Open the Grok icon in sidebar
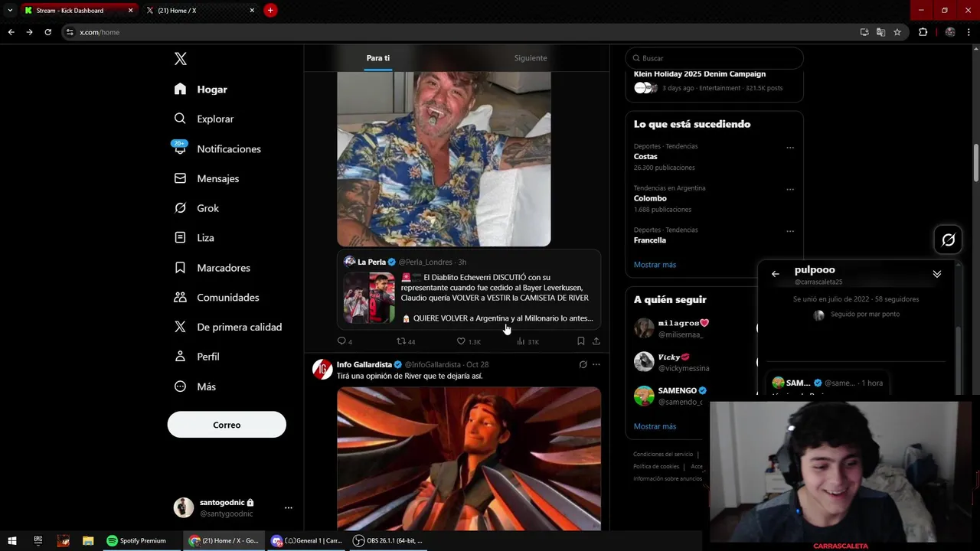This screenshot has width=980, height=551. 180,208
